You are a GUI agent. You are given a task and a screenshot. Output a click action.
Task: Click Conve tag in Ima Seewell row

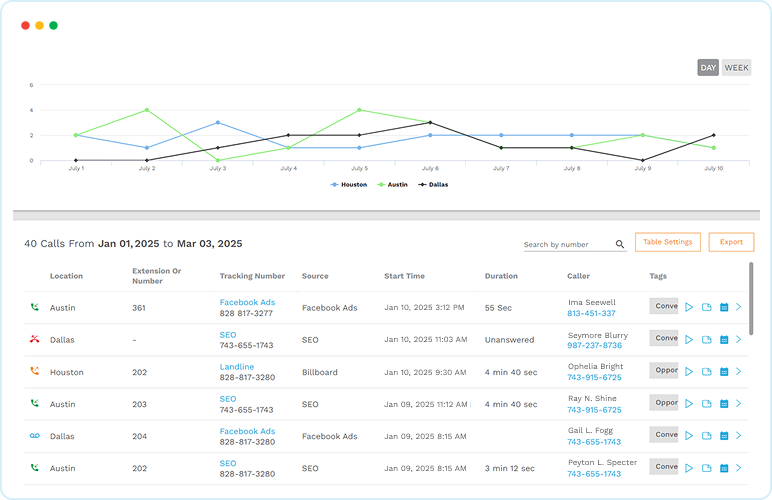pos(664,306)
